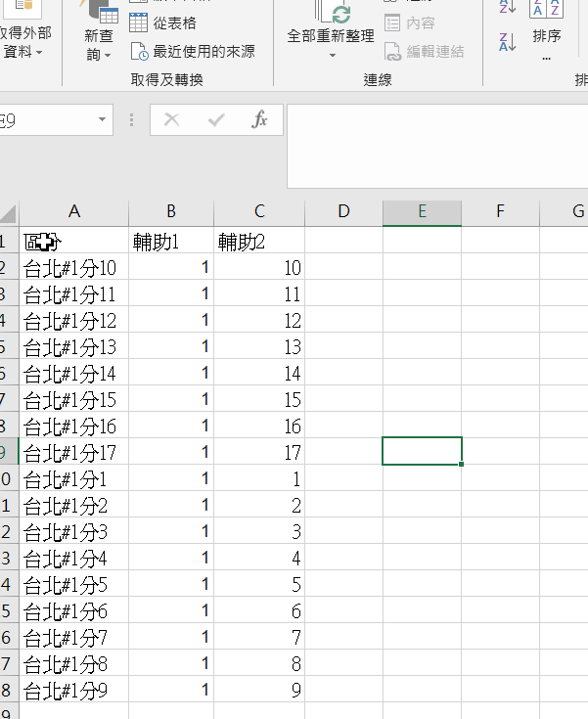Screen dimensions: 588x719
Task: Click cell 台北#1分6
Action: point(73,610)
